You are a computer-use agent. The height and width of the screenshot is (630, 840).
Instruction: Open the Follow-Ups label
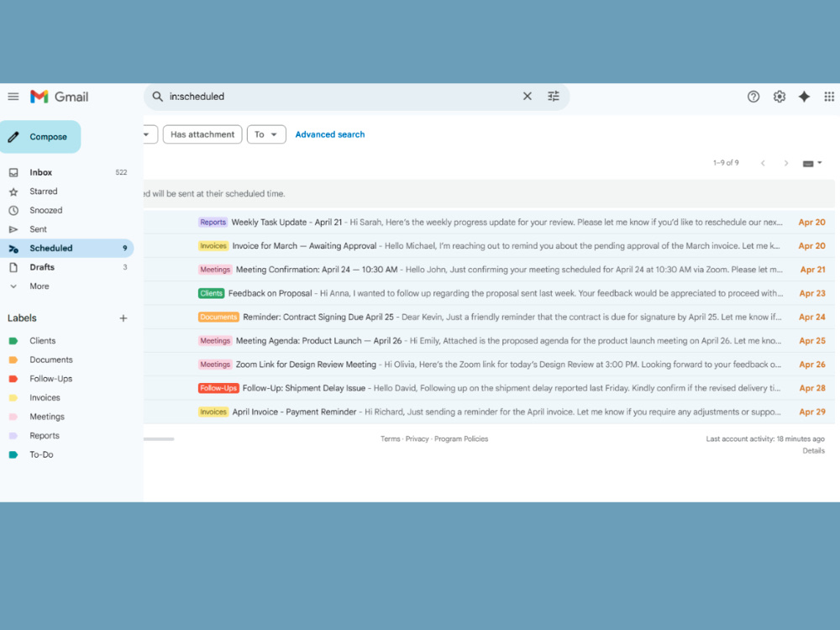tap(51, 379)
